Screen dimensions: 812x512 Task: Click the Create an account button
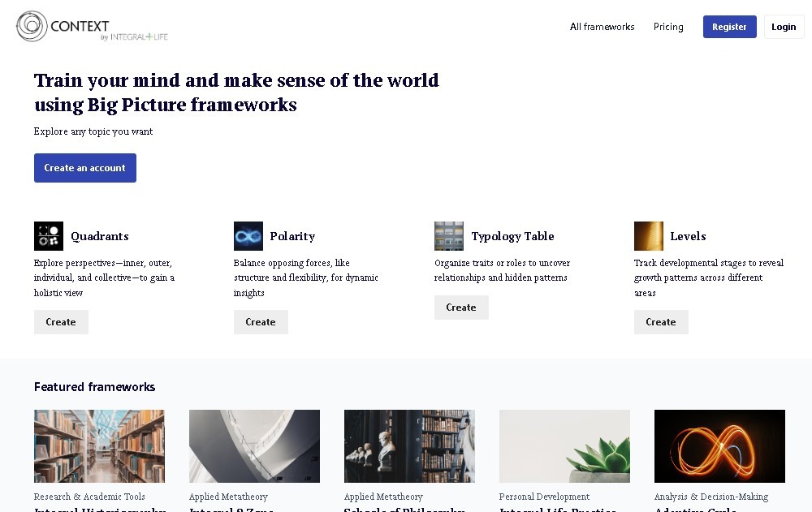[85, 168]
